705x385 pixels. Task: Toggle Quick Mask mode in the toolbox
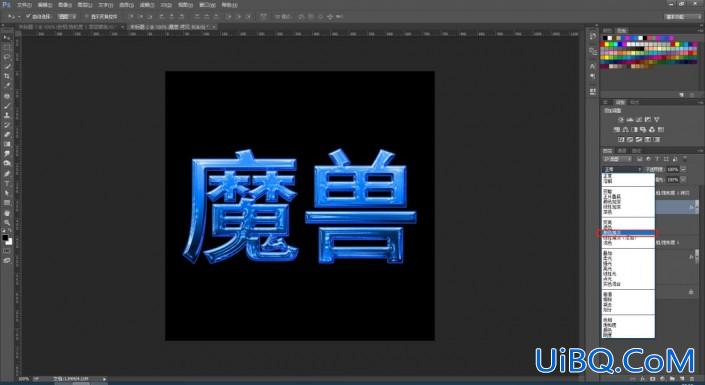(7, 251)
